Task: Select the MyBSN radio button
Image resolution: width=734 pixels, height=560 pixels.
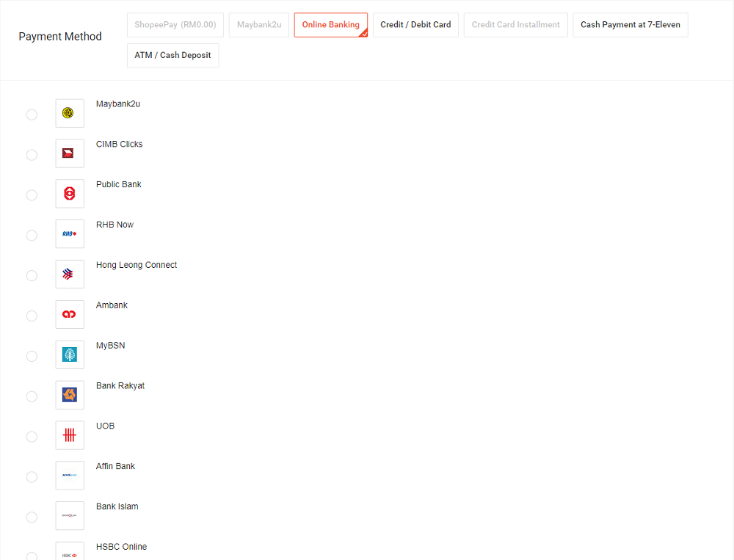Action: pyautogui.click(x=32, y=356)
